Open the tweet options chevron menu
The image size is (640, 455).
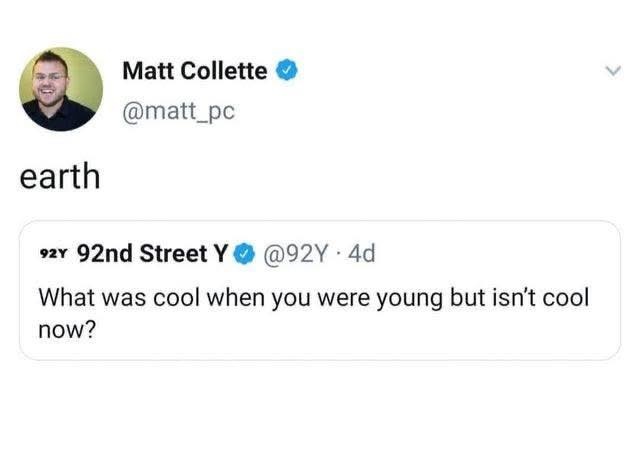612,72
